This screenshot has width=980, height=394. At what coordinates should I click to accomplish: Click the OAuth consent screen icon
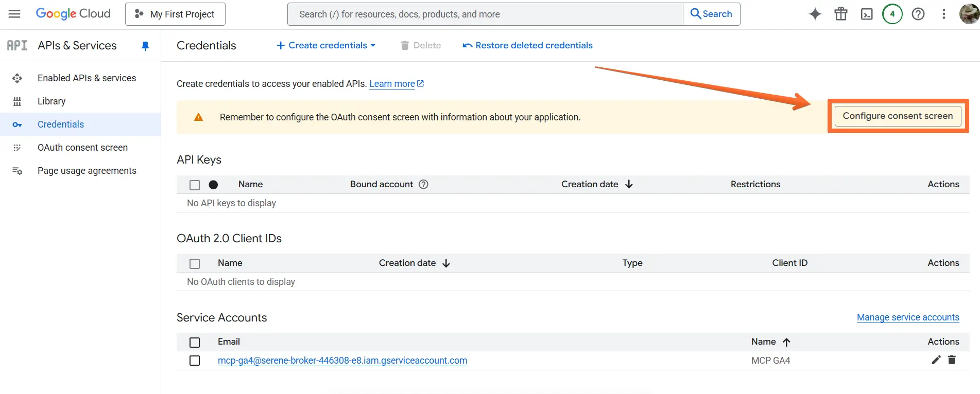point(17,148)
